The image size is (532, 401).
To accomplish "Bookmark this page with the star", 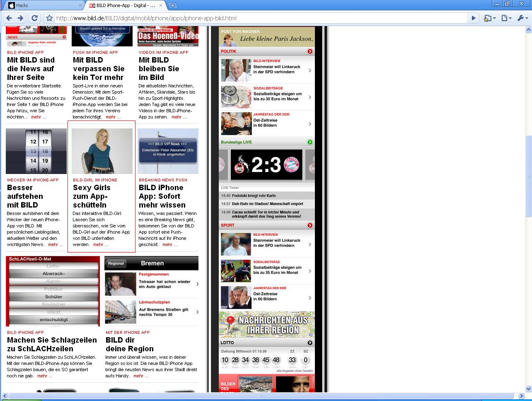I will tap(49, 18).
